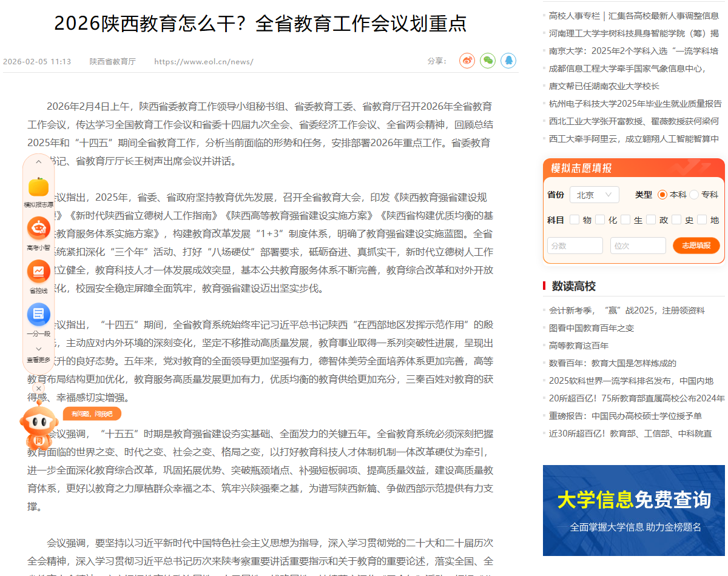Open link 近30所超百亿！教育部、工信部、中科院直
Viewport: 728px width, 576px height.
coord(630,434)
